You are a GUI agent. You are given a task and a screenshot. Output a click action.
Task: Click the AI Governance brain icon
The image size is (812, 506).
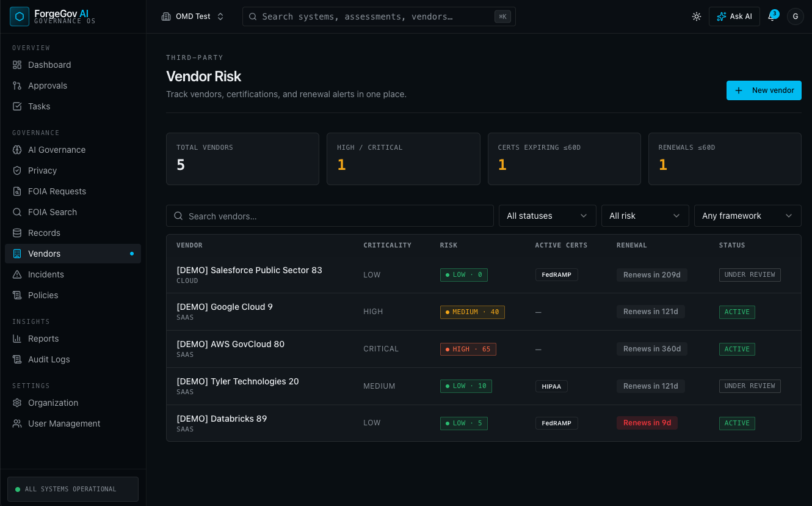pyautogui.click(x=17, y=150)
